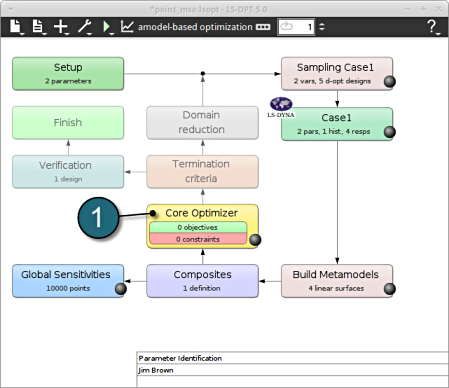The image size is (449, 388).
Task: Open the Build Metamodels box
Action: click(337, 281)
